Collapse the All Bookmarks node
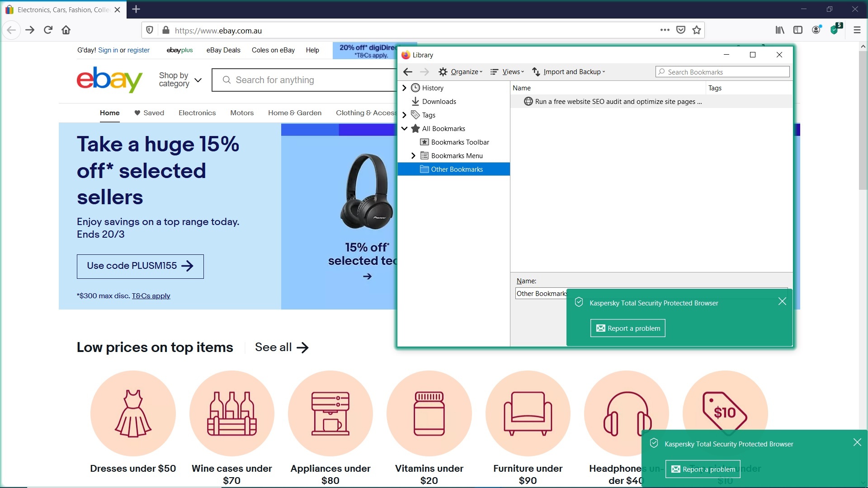This screenshot has width=868, height=488. coord(405,129)
